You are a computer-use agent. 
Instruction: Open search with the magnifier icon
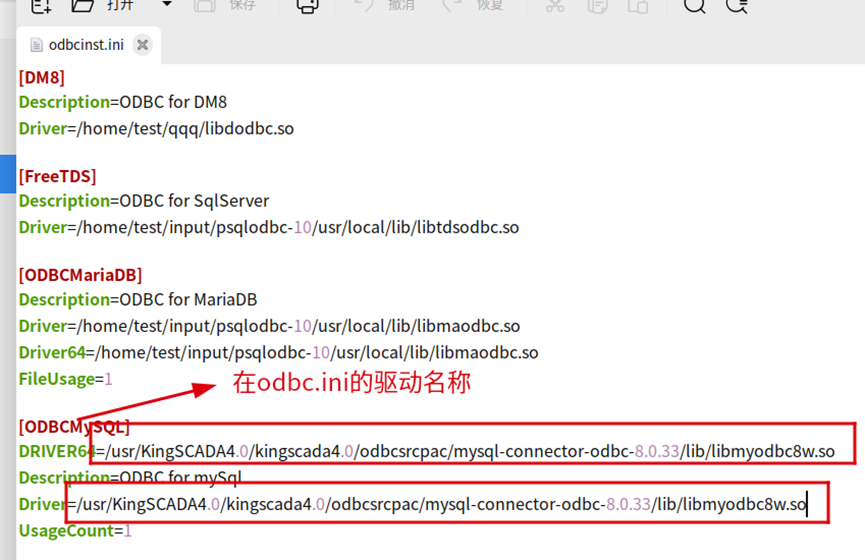(x=695, y=6)
